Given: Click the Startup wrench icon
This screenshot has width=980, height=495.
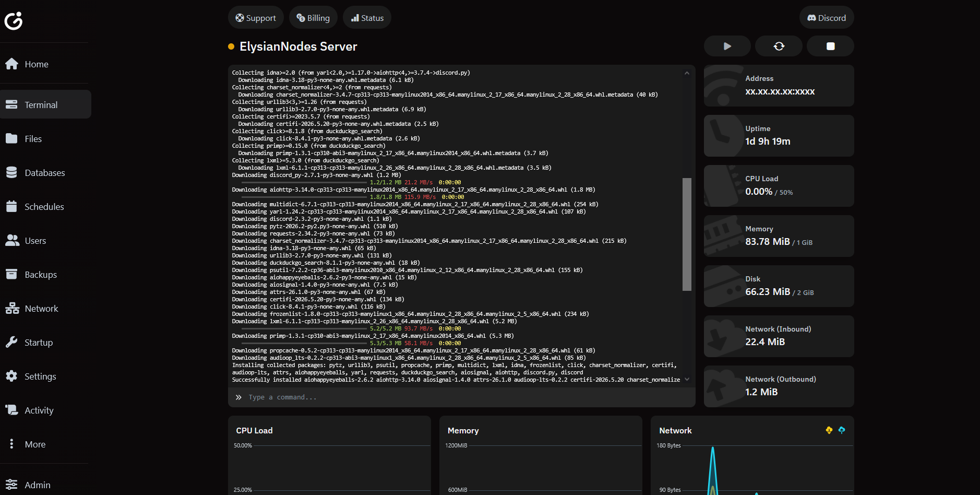Looking at the screenshot, I should click(11, 342).
